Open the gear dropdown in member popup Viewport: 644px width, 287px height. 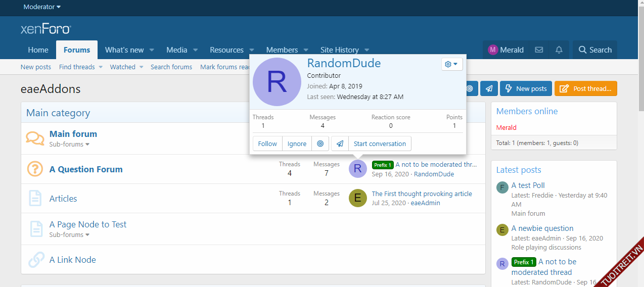coord(451,64)
